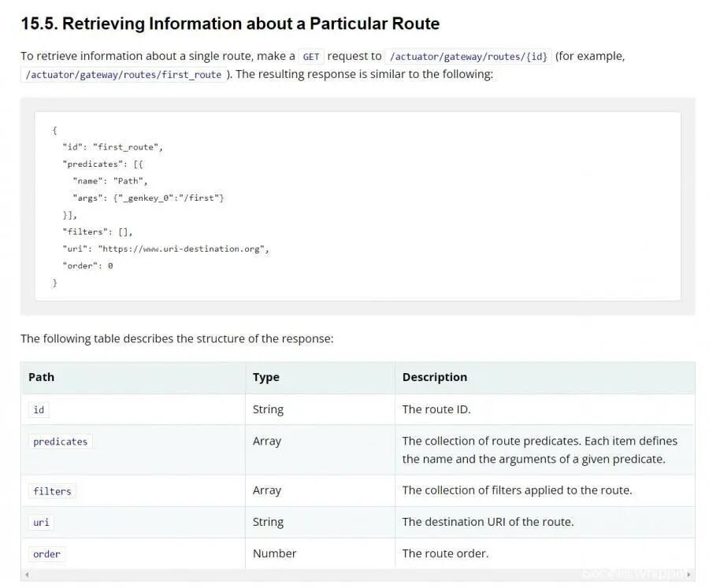Screen dimensions: 709x588
Task: Click the uri-destination.org URL in JSON
Action: pyautogui.click(x=183, y=249)
